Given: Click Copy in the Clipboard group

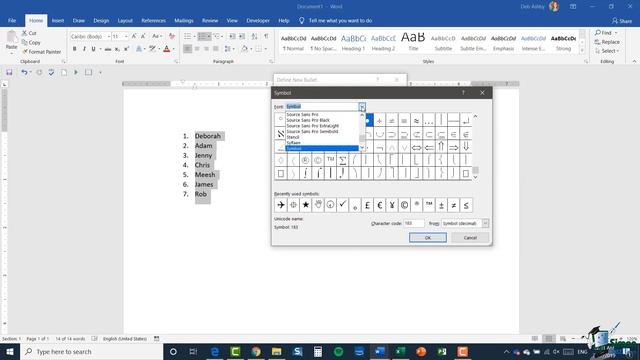Looking at the screenshot, I should (x=31, y=42).
